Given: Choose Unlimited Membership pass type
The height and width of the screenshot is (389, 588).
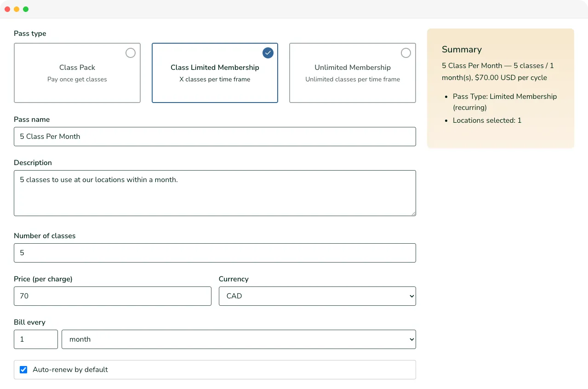Looking at the screenshot, I should tap(352, 73).
